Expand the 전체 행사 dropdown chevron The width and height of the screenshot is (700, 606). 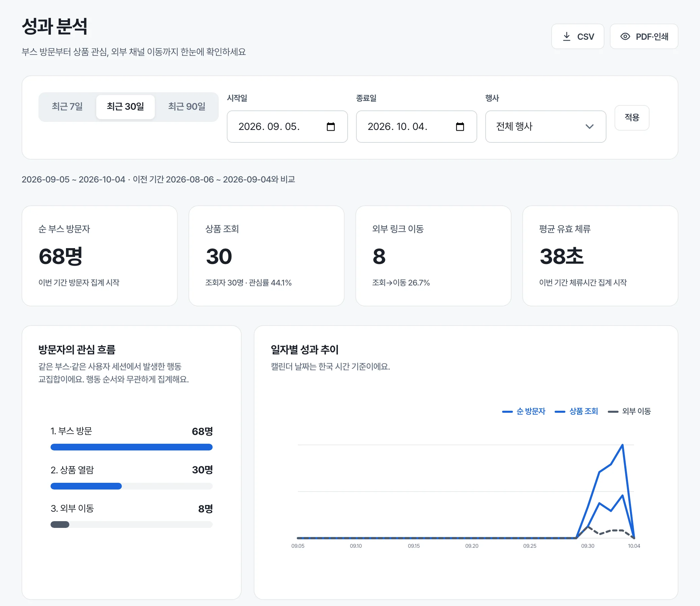coord(589,127)
